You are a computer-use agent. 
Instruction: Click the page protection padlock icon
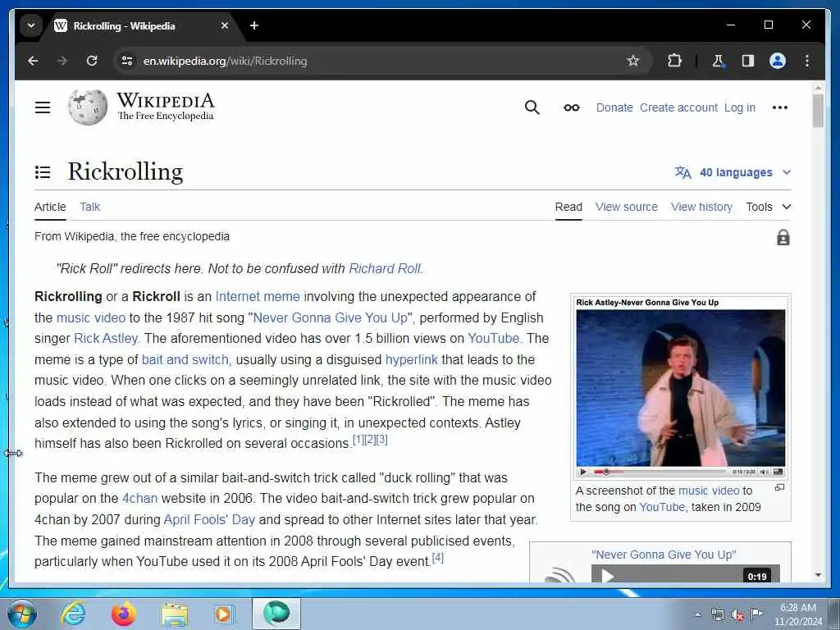point(783,237)
